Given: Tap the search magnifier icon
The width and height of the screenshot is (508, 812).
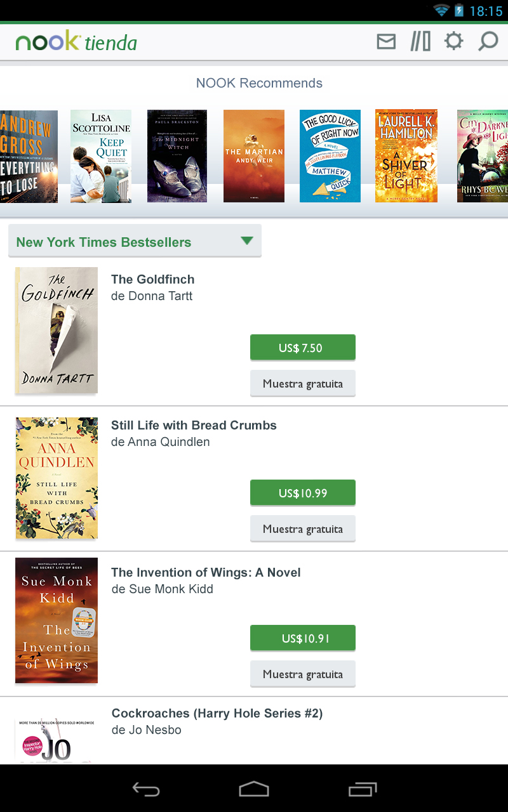Looking at the screenshot, I should pyautogui.click(x=488, y=42).
